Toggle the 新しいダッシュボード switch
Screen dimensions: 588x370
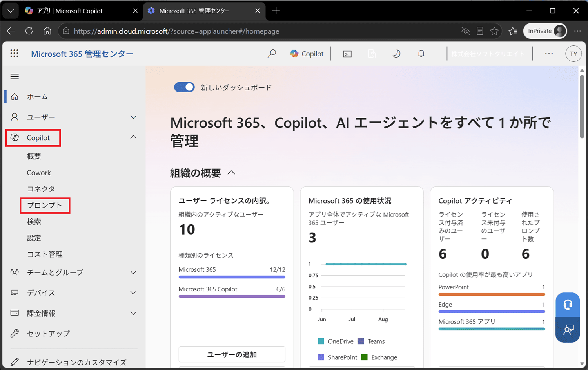[184, 87]
